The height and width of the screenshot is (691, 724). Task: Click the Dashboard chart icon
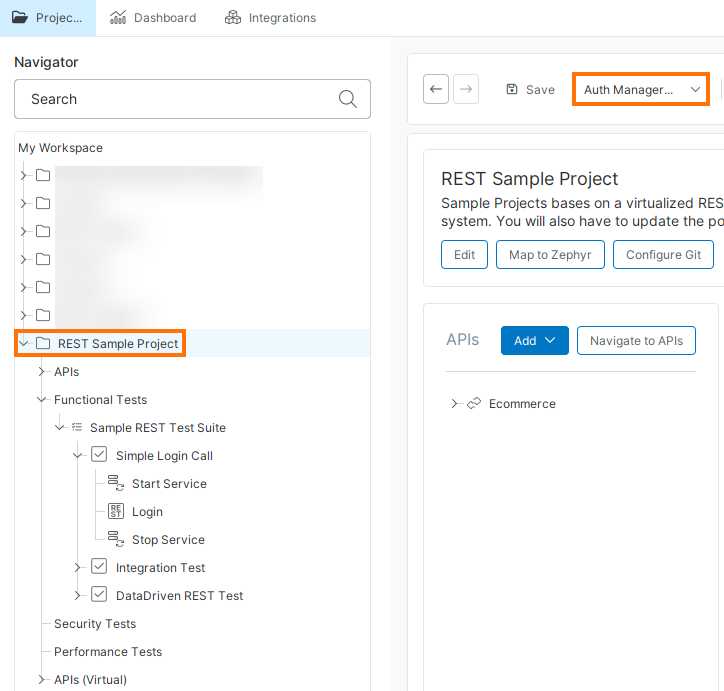tap(118, 18)
